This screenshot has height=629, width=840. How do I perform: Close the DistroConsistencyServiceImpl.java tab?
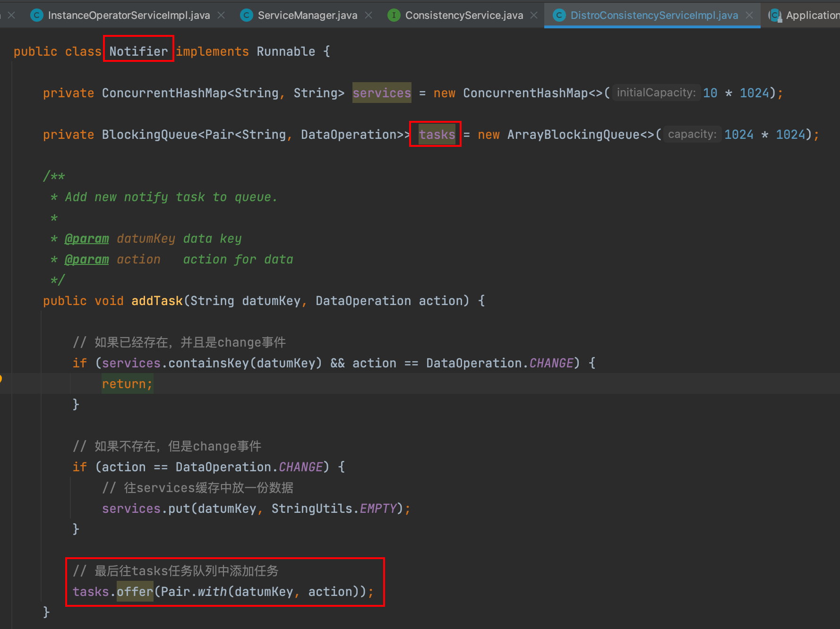click(x=749, y=15)
